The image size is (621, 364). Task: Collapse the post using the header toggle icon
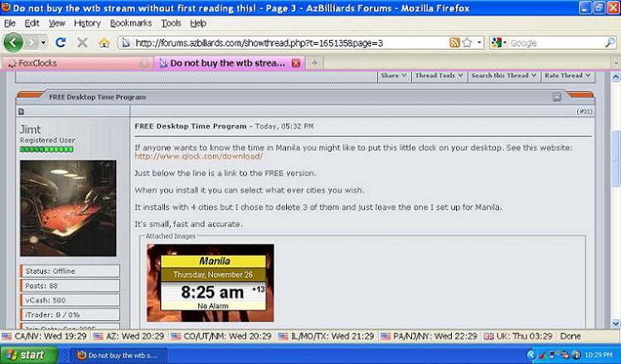[x=557, y=96]
